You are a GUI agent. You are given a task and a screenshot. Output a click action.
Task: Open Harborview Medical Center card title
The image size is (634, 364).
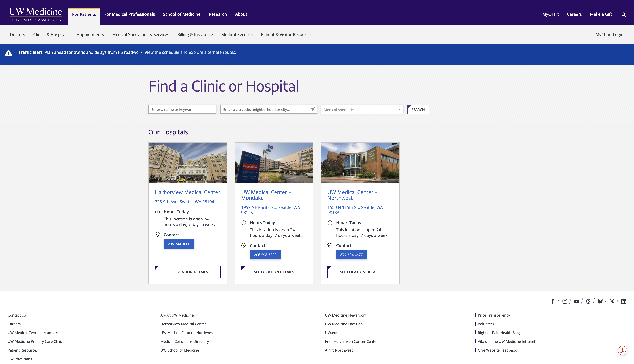(187, 192)
